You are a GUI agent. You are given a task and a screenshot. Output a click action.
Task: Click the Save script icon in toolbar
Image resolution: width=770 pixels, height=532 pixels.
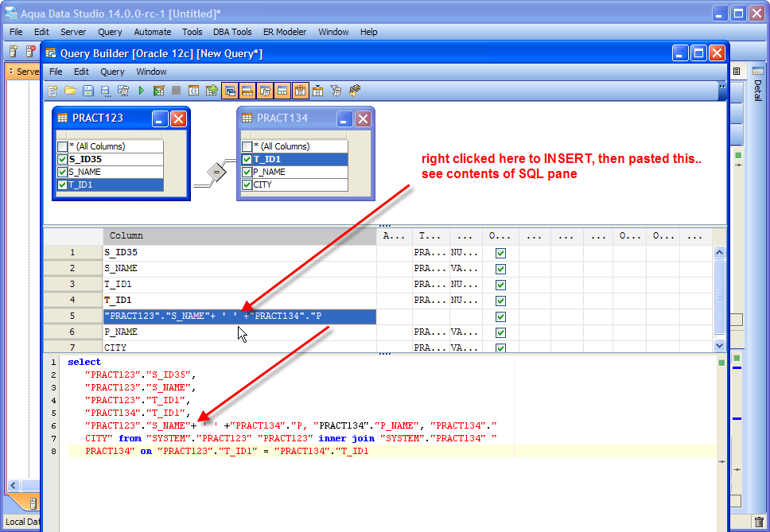coord(123,91)
